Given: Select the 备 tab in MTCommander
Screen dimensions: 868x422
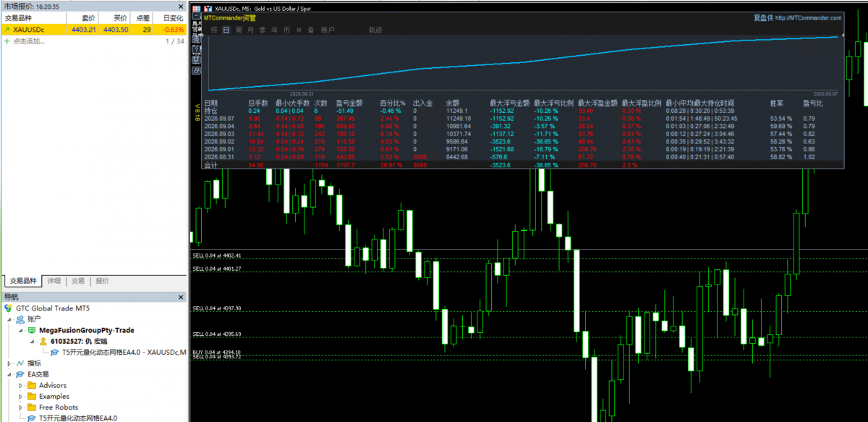Looking at the screenshot, I should tap(310, 30).
